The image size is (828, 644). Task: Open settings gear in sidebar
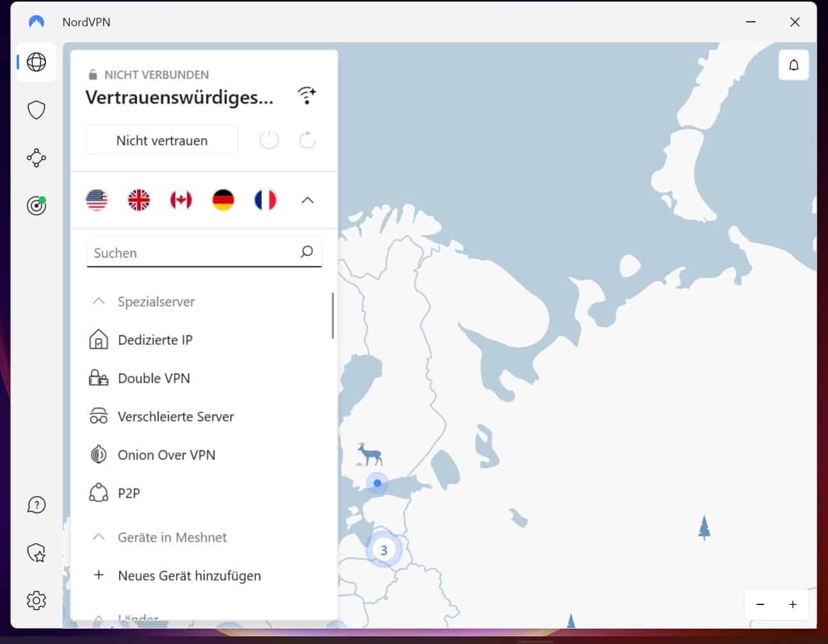point(36,601)
